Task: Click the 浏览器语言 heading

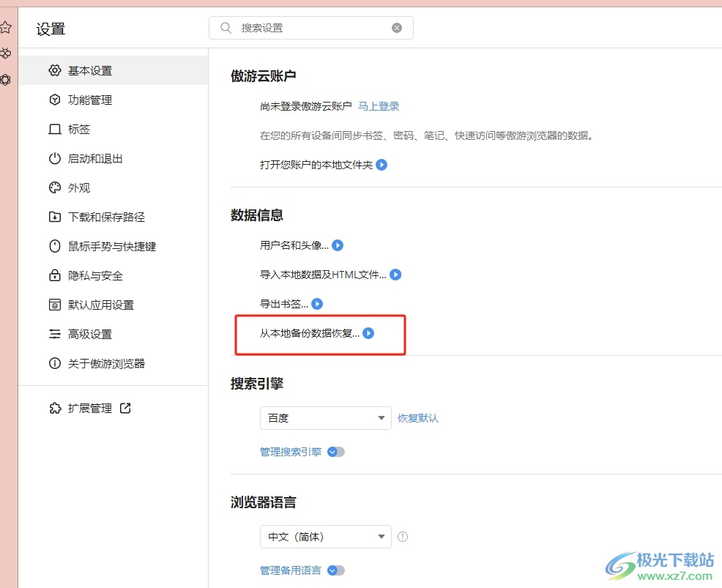Action: pos(264,502)
